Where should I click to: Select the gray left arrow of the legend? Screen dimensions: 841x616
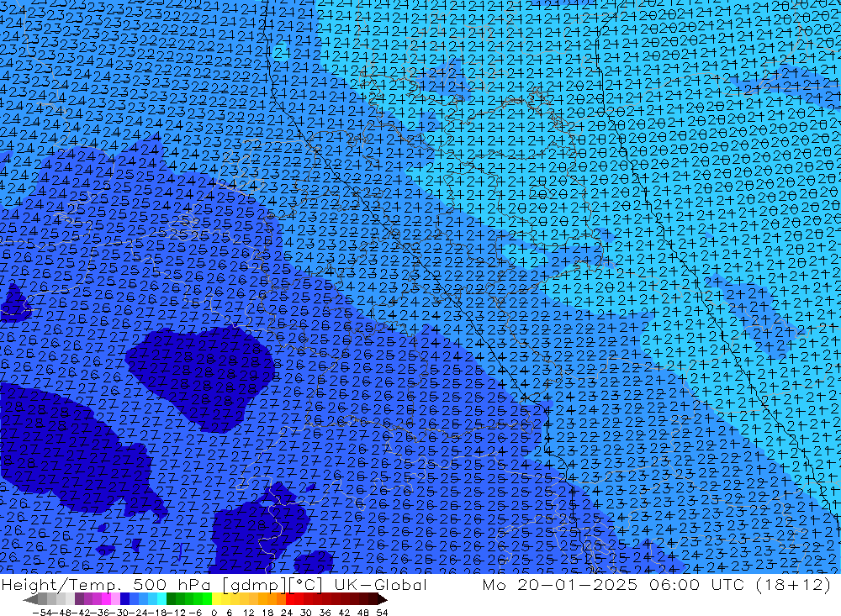pos(30,600)
